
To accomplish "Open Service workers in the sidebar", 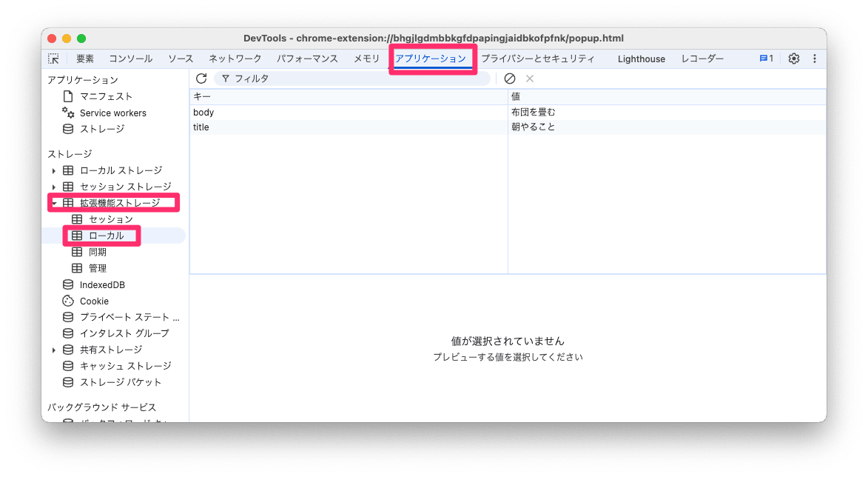I will click(113, 113).
